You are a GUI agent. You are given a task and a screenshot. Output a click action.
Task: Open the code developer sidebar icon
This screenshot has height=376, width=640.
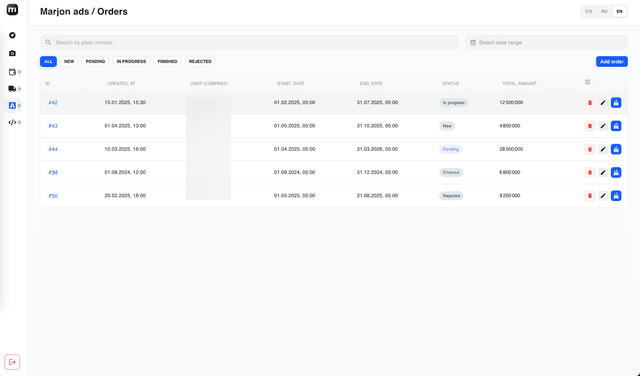pos(12,122)
